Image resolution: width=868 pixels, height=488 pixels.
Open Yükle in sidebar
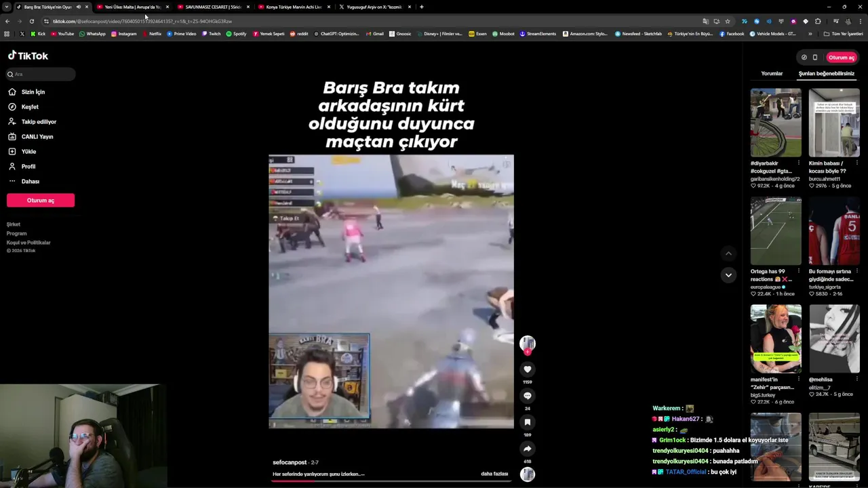click(28, 151)
